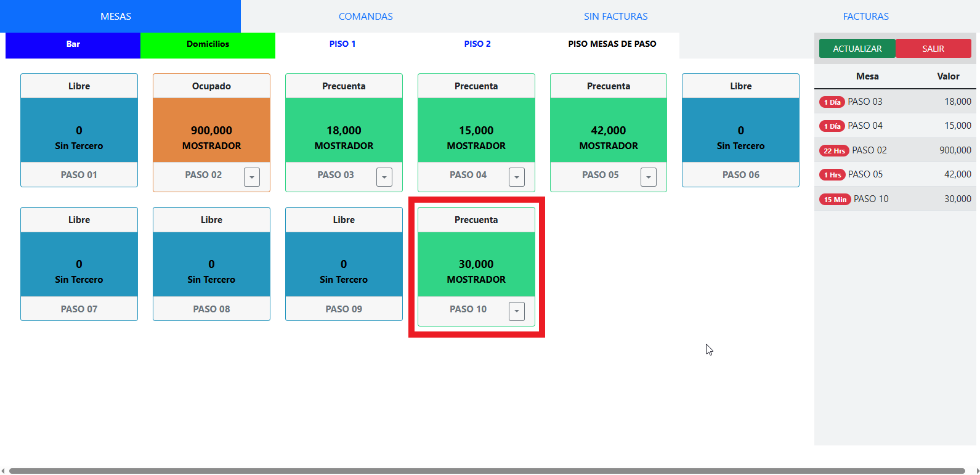Open PASO 04 table dropdown caret
Image resolution: width=980 pixels, height=475 pixels.
coord(516,177)
